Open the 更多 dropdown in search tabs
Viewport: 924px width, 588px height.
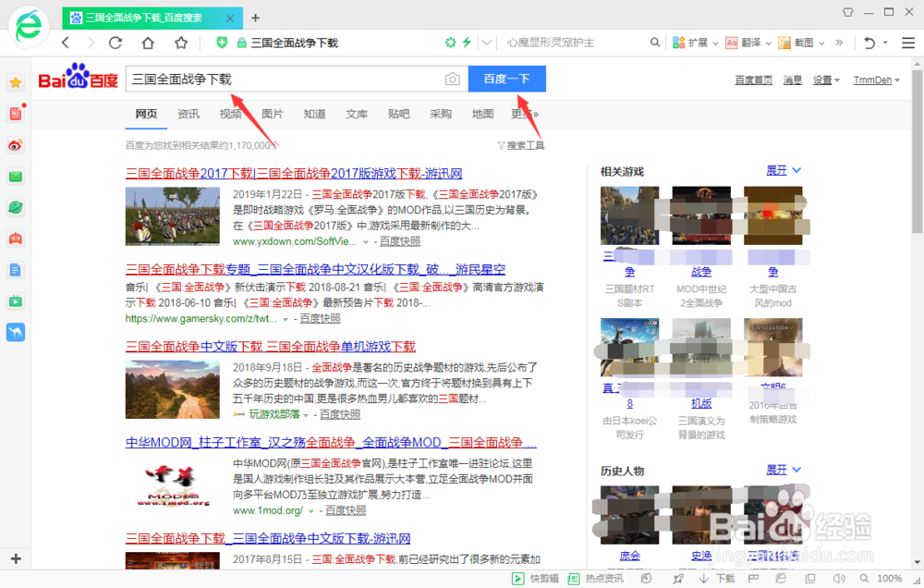point(523,114)
